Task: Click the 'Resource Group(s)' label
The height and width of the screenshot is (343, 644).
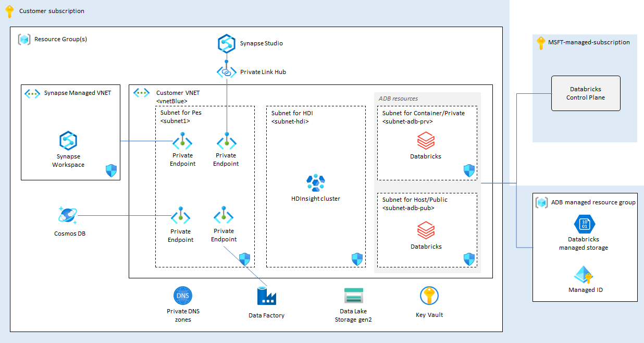Action: (60, 39)
